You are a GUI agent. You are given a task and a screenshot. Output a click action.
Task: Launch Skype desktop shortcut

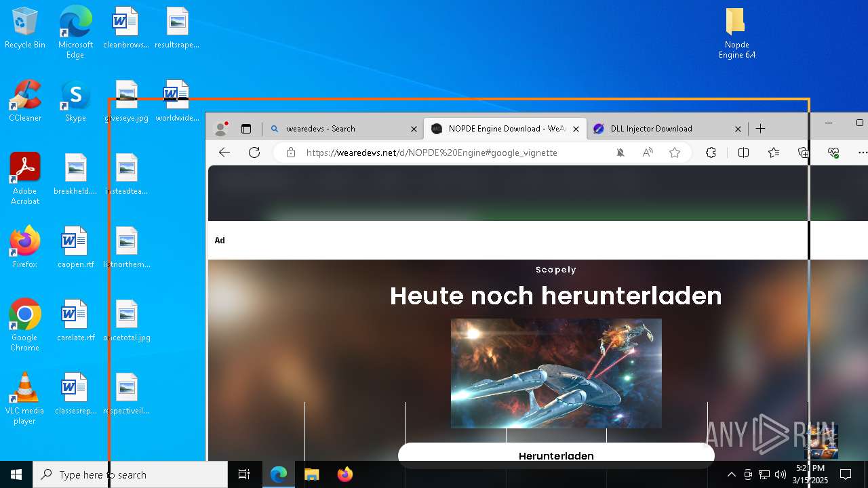[x=75, y=101]
